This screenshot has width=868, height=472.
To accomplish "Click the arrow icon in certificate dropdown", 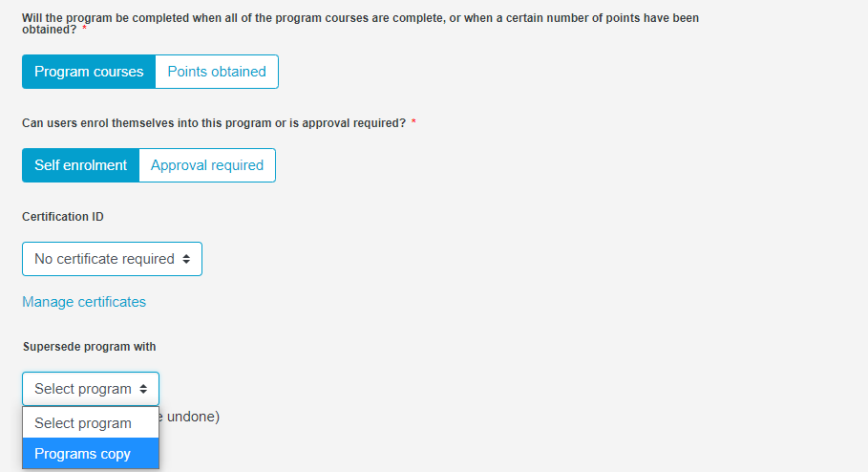I will [186, 259].
